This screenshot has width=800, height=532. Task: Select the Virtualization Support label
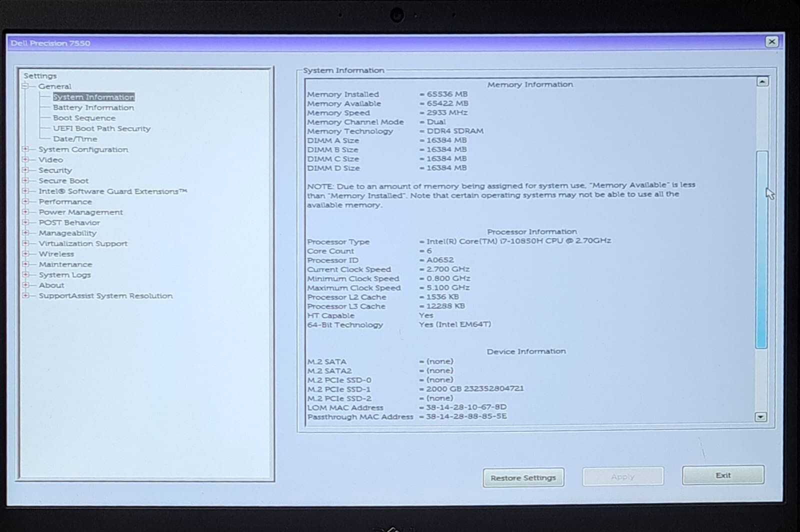[83, 244]
